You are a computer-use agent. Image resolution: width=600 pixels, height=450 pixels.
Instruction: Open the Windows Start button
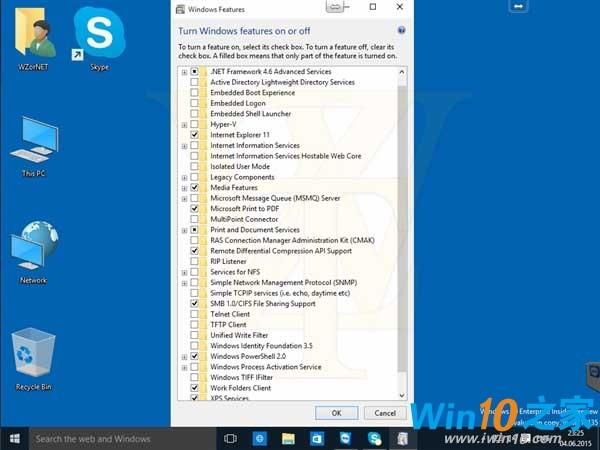[15, 439]
